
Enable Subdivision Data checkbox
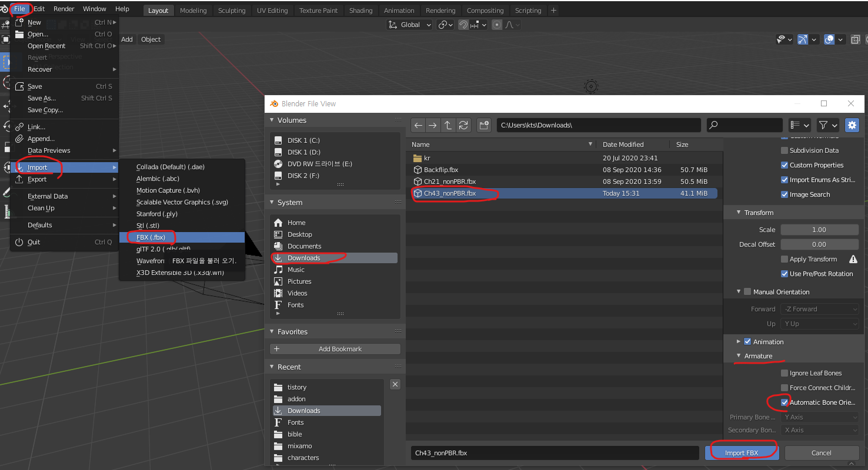point(784,150)
